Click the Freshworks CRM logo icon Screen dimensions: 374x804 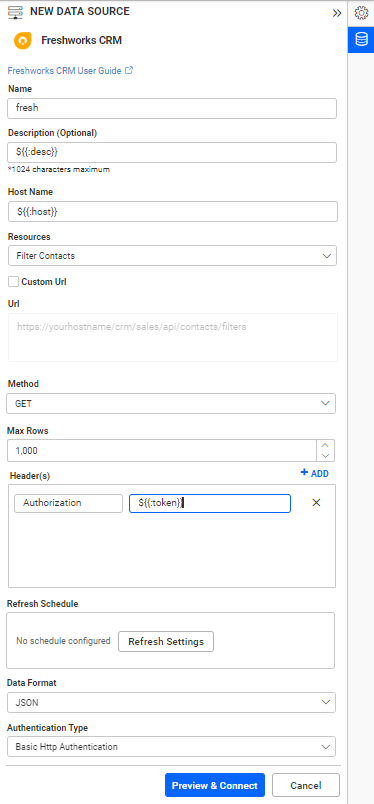click(x=23, y=41)
